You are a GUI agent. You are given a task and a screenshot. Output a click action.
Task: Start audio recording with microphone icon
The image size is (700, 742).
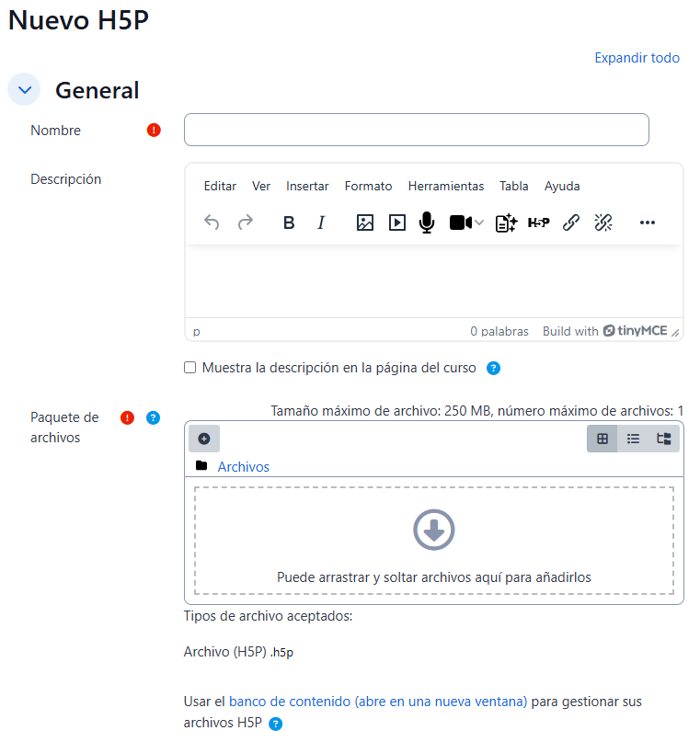click(x=426, y=223)
